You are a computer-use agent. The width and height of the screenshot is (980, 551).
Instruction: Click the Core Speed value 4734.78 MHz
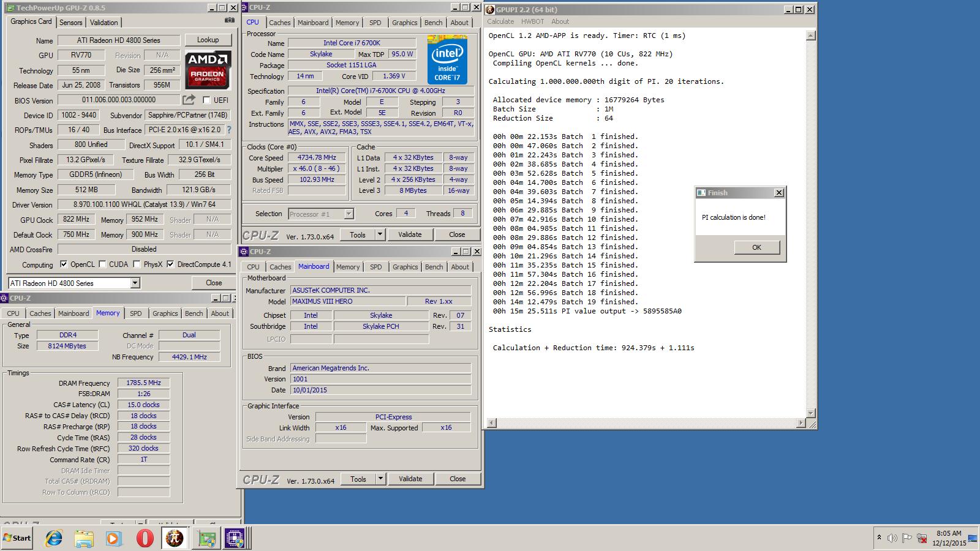point(317,157)
